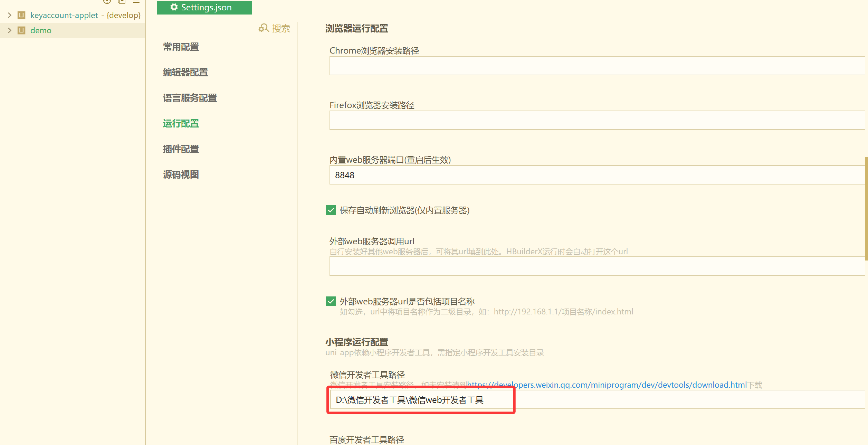
Task: Open the project panel hamburger menu
Action: (x=136, y=1)
